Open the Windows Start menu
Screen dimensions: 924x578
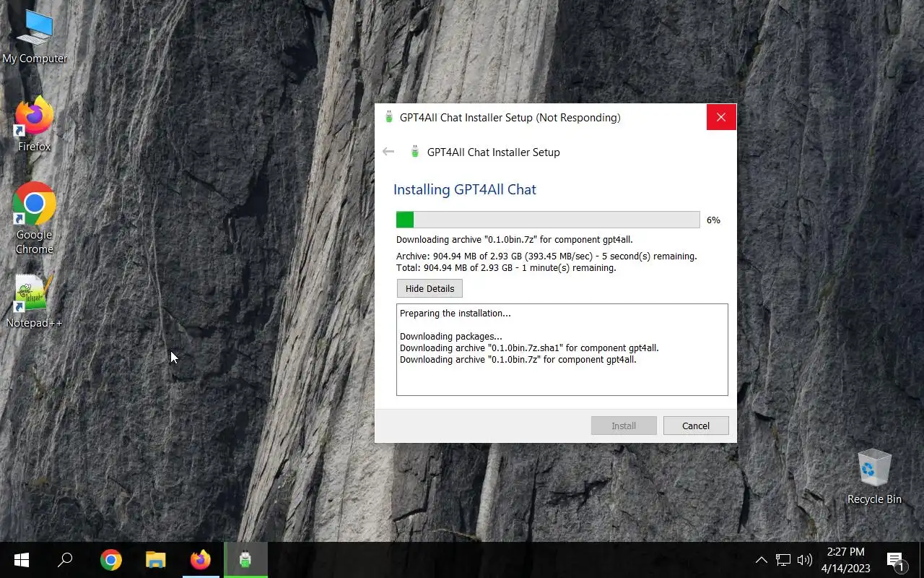pos(22,560)
